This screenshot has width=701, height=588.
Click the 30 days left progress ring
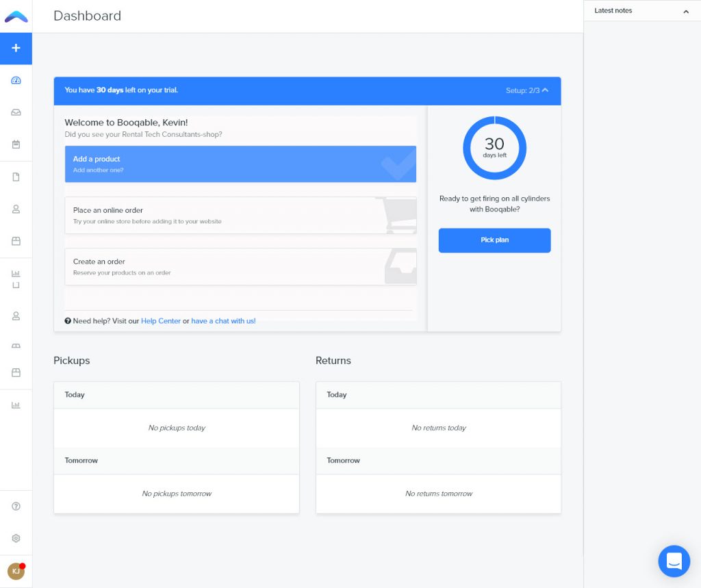point(494,148)
